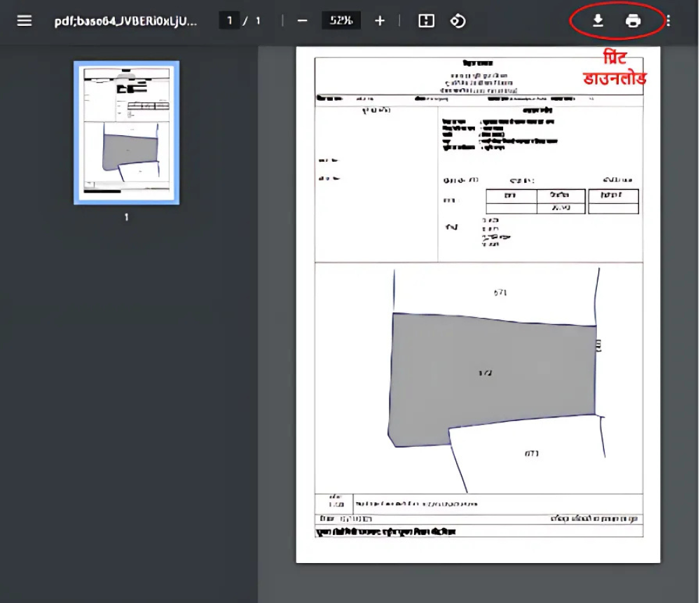Image resolution: width=700 pixels, height=603 pixels.
Task: Print the document using the printer icon
Action: click(x=633, y=20)
